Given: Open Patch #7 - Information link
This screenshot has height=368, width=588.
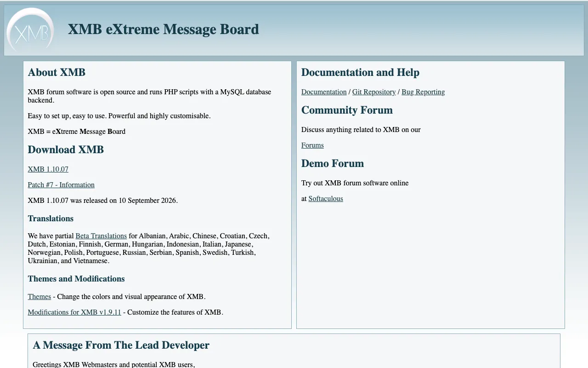Looking at the screenshot, I should click(x=61, y=185).
